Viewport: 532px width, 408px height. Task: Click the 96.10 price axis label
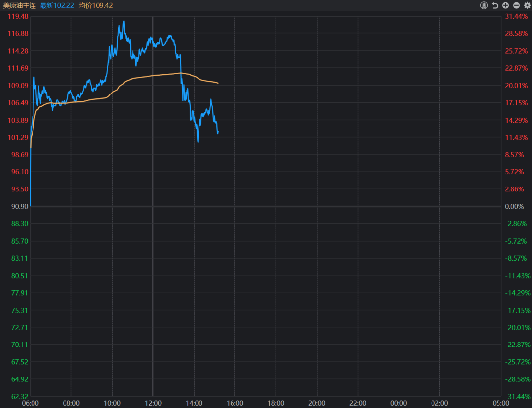pos(20,172)
